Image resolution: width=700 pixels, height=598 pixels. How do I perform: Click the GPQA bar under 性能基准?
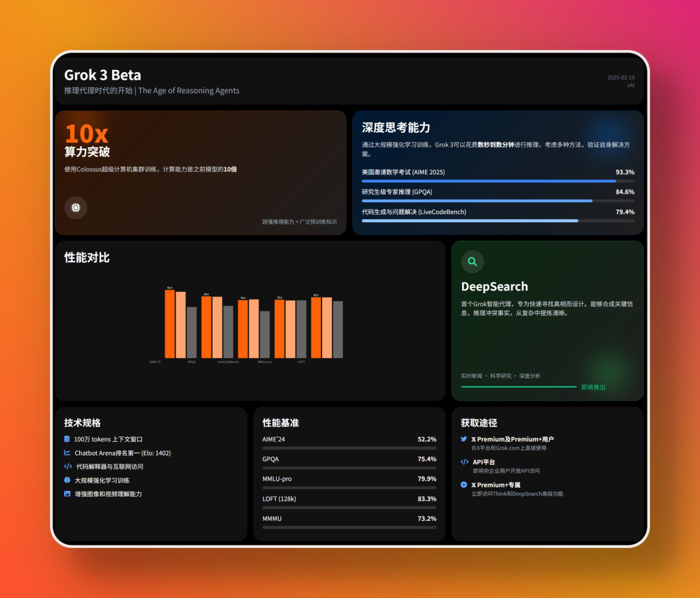click(x=349, y=468)
